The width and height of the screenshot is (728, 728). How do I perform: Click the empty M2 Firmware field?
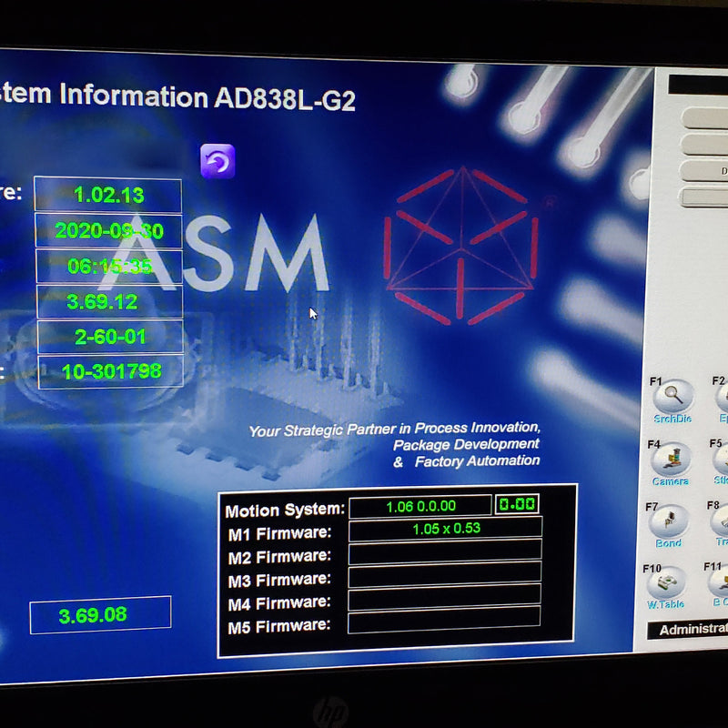445,551
